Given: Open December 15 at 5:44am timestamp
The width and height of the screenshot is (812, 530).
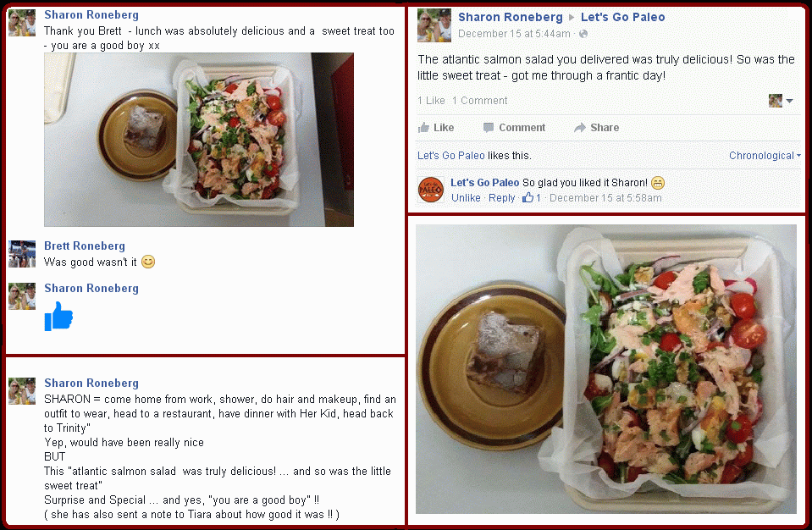Looking at the screenshot, I should pos(514,34).
